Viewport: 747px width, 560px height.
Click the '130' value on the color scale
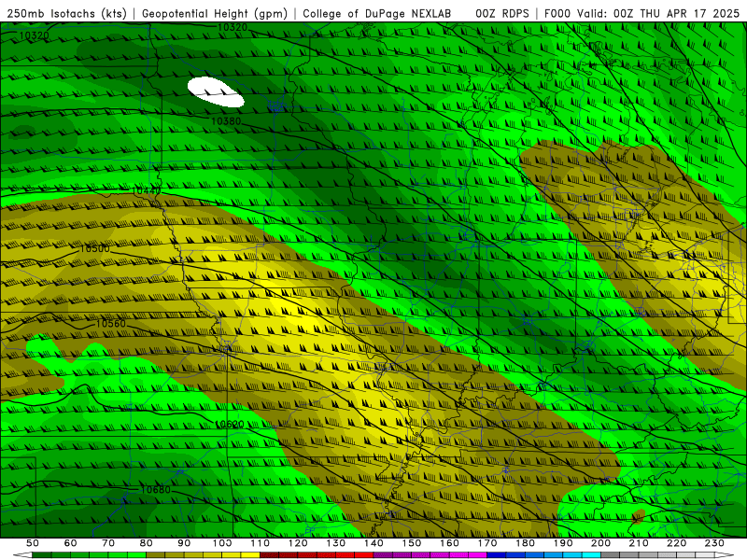click(x=336, y=543)
